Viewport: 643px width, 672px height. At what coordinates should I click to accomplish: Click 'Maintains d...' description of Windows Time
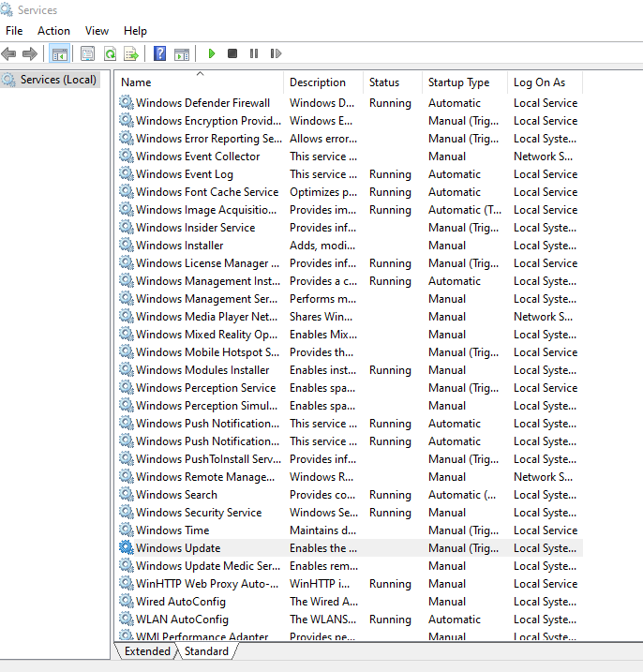(x=322, y=530)
